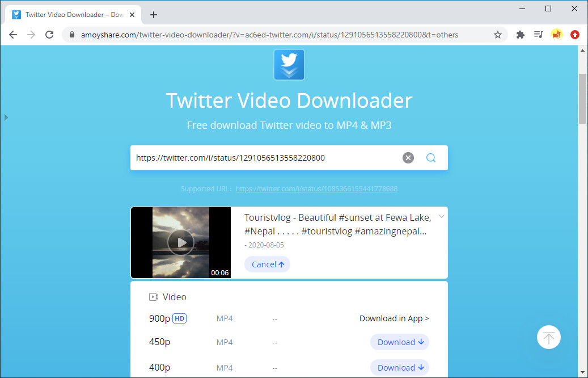Click the scrollbar down arrow

coord(582,373)
